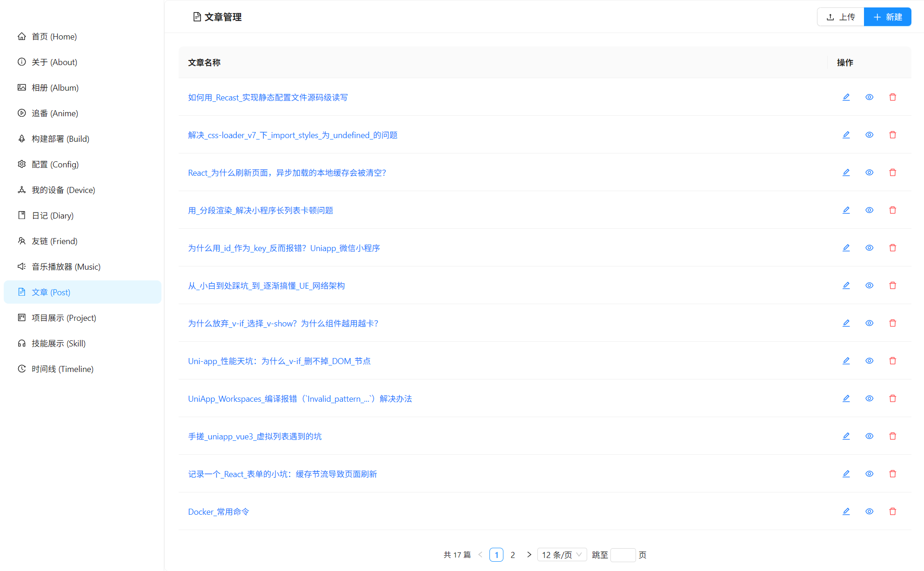Edit the React 刷新页面 article
Image resolution: width=924 pixels, height=571 pixels.
pos(846,173)
